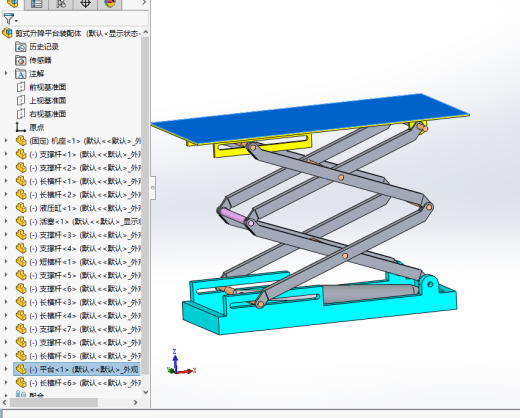Image resolution: width=520 pixels, height=418 pixels.
Task: Expand the 支撑杆<4> component
Action: point(6,248)
